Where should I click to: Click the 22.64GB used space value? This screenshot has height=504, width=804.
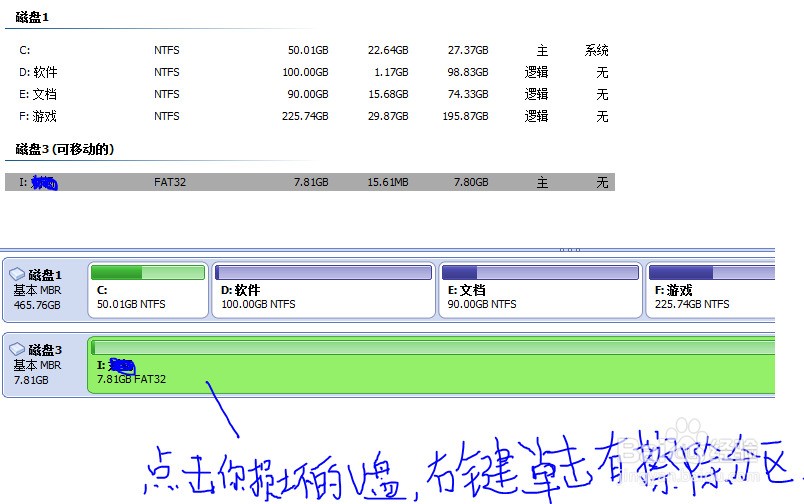388,50
